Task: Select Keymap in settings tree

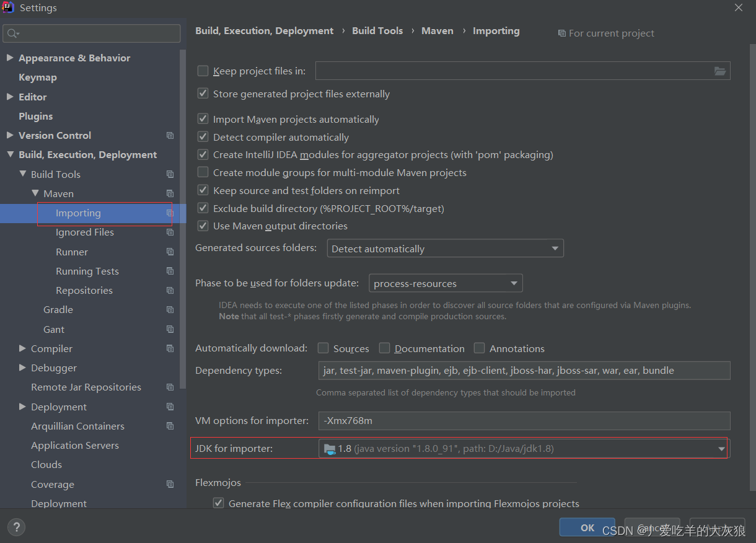Action: (x=38, y=77)
